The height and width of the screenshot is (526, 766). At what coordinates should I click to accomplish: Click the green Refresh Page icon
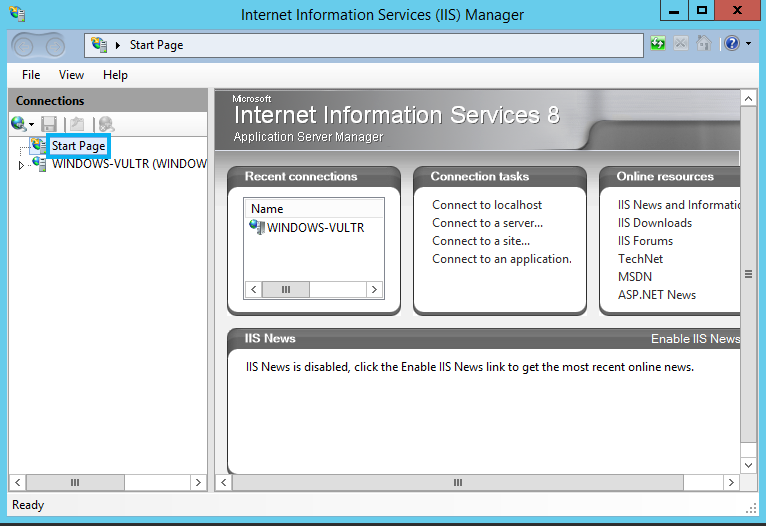coord(658,43)
